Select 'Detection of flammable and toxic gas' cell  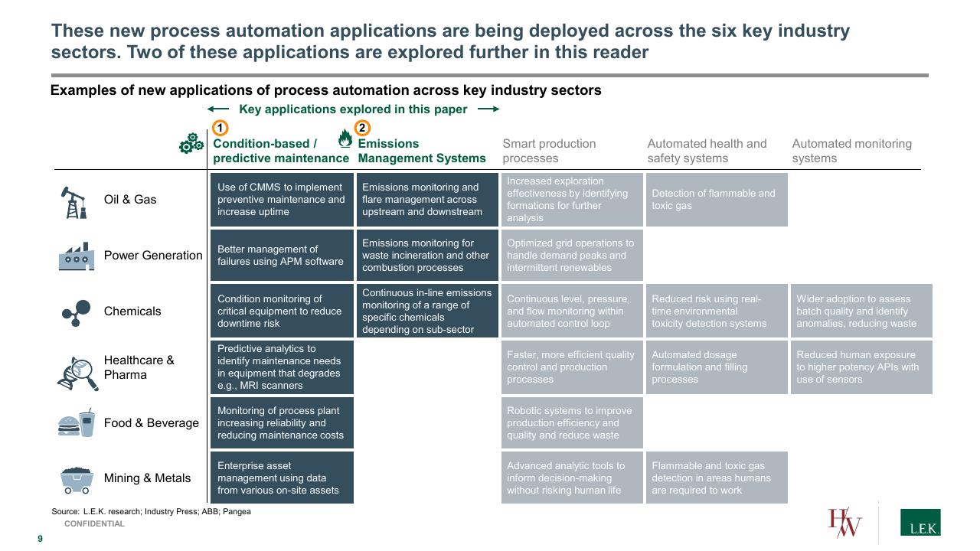coord(717,200)
